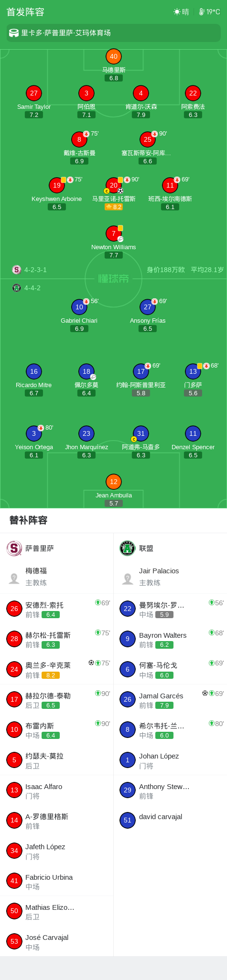Select number 9 Bayron Walters row

pyautogui.click(x=170, y=639)
